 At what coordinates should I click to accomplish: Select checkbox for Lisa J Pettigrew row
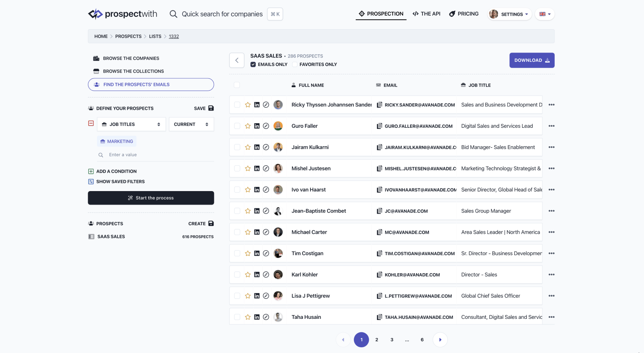coord(237,296)
